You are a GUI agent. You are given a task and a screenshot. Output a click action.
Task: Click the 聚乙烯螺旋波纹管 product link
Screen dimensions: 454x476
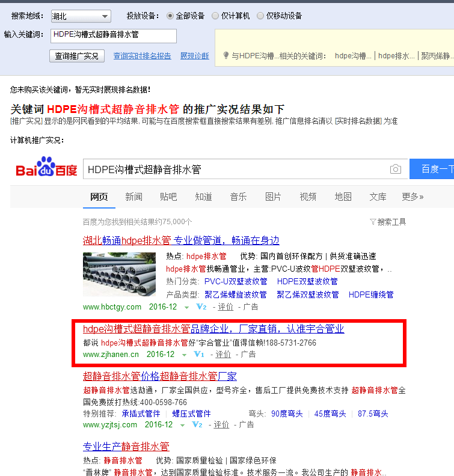coord(236,294)
